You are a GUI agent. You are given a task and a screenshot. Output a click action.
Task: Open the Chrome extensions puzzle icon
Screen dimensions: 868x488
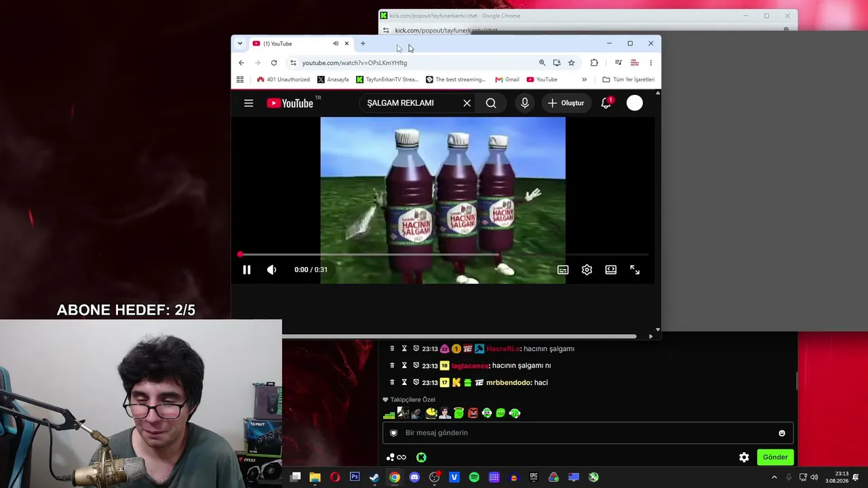[594, 63]
